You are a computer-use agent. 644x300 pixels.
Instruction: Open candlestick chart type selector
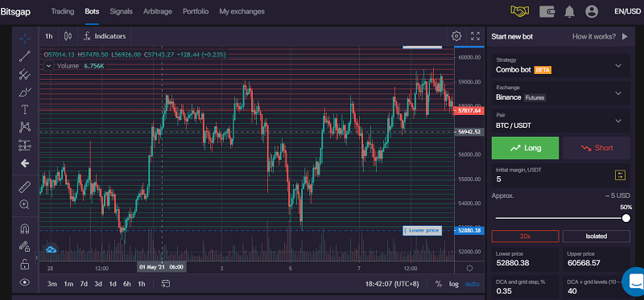pyautogui.click(x=68, y=36)
